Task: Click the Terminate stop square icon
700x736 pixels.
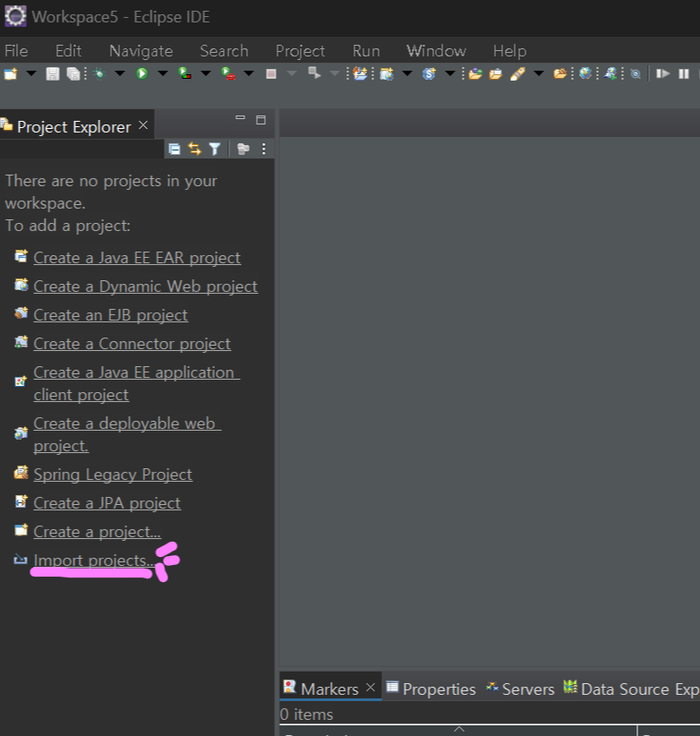Action: pos(270,73)
